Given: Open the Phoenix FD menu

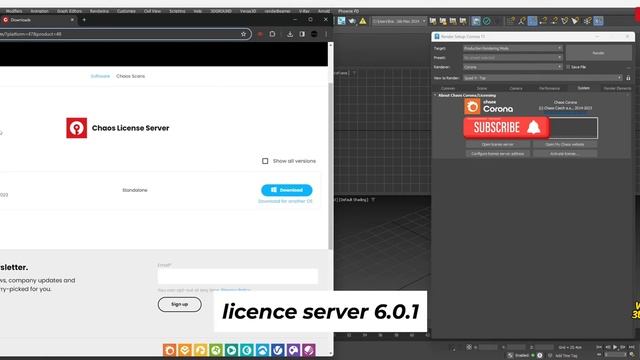Looking at the screenshot, I should [x=349, y=11].
